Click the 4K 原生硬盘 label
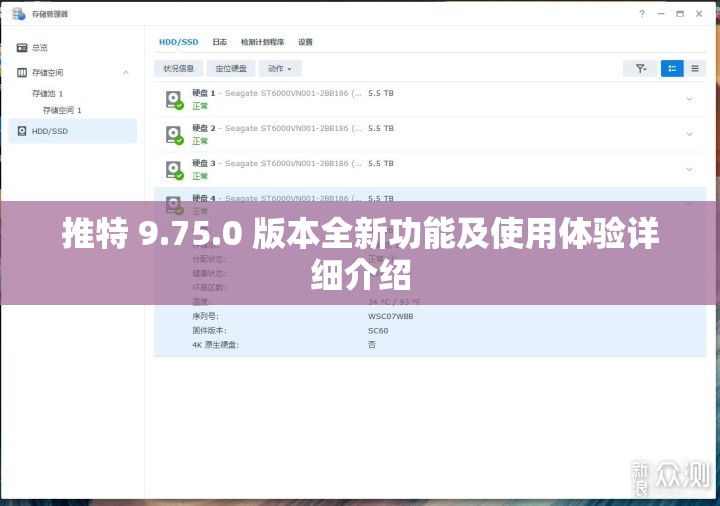This screenshot has width=720, height=506. point(215,345)
